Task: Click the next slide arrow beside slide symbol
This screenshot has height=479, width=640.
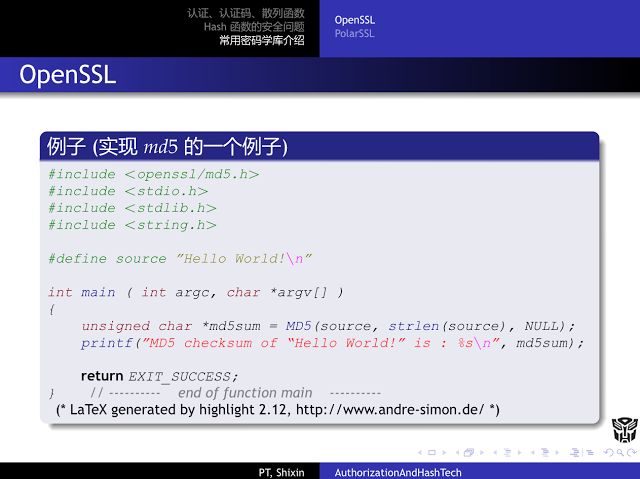Action: [x=444, y=452]
